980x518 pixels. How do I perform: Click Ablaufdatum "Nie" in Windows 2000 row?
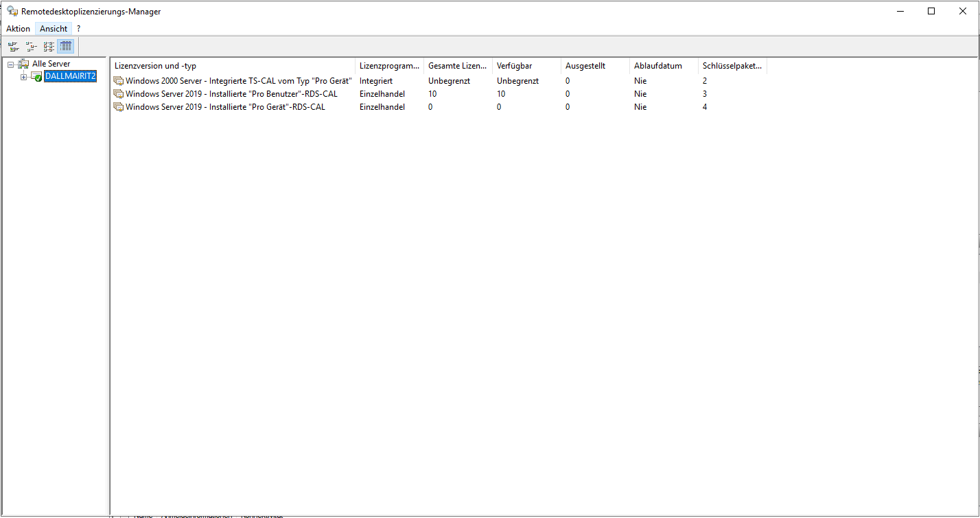tap(640, 81)
